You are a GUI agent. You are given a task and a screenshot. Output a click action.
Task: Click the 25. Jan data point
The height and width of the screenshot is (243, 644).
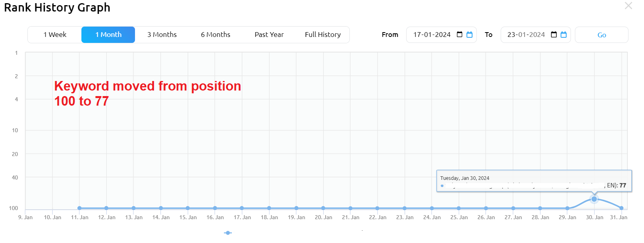(459, 208)
